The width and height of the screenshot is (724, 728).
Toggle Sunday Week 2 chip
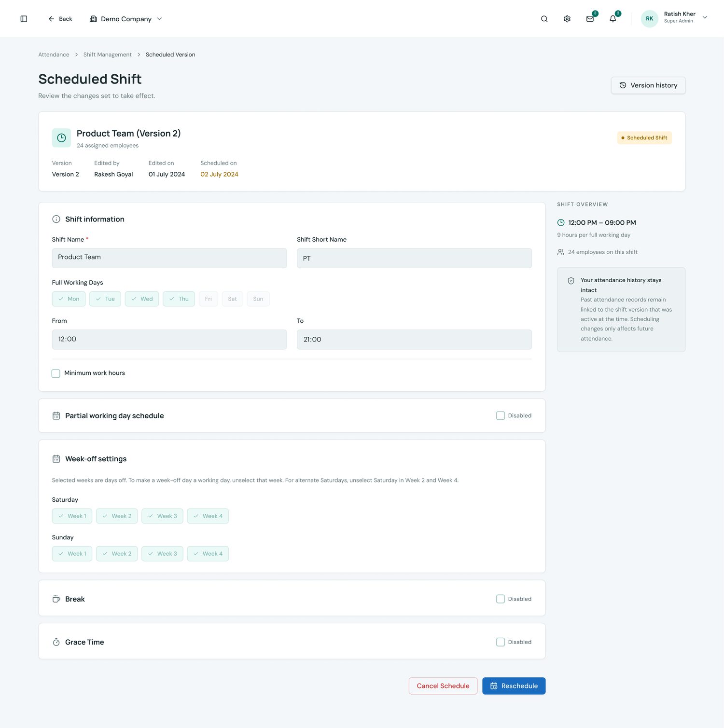point(117,554)
